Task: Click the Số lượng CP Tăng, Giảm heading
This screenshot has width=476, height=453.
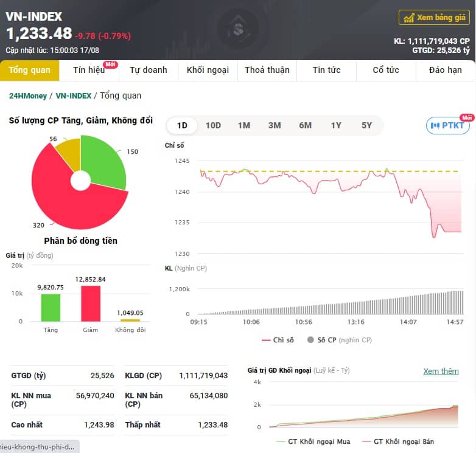Action: pyautogui.click(x=81, y=120)
